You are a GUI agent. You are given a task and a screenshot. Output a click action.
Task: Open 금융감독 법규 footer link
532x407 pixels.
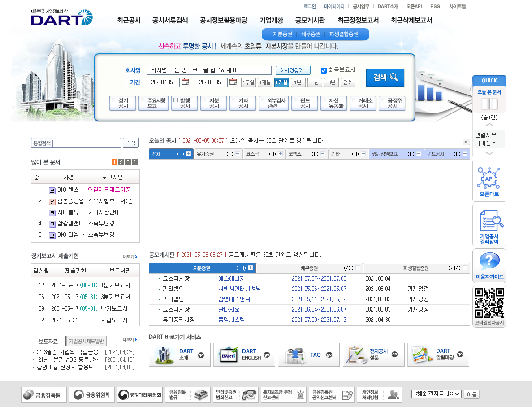pos(188,394)
